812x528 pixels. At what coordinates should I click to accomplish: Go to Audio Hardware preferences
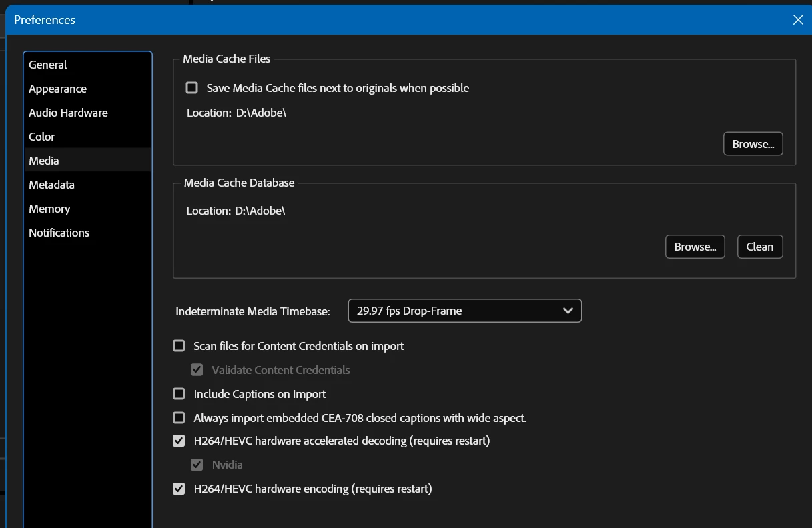pos(68,113)
